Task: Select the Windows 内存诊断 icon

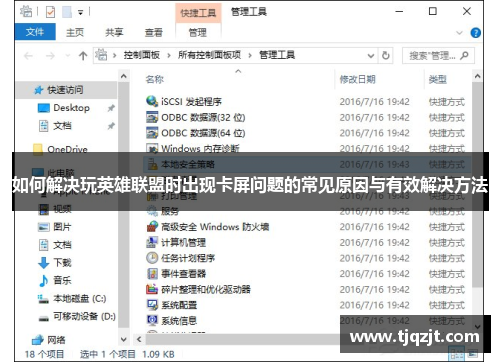Action: click(152, 148)
